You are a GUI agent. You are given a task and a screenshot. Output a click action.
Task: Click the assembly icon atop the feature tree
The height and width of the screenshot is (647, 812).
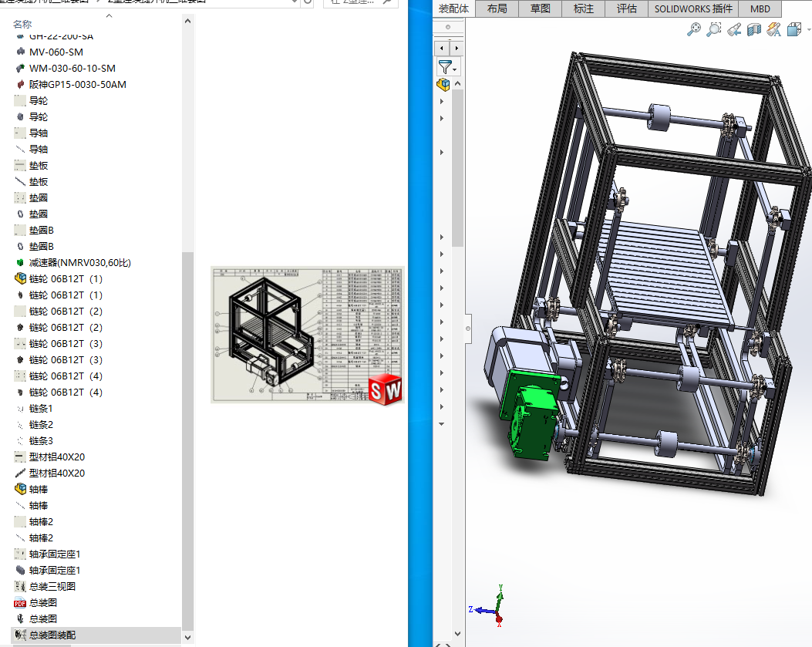(x=443, y=84)
